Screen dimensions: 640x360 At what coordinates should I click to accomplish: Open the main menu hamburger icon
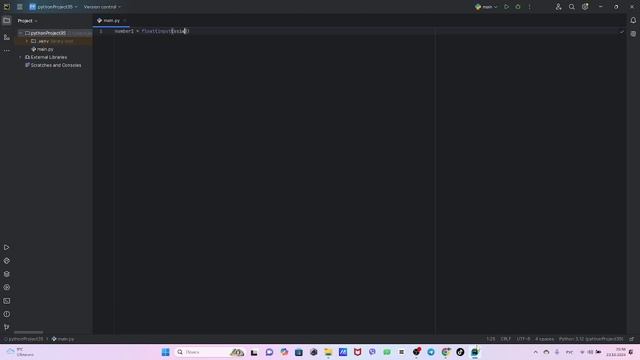point(20,7)
